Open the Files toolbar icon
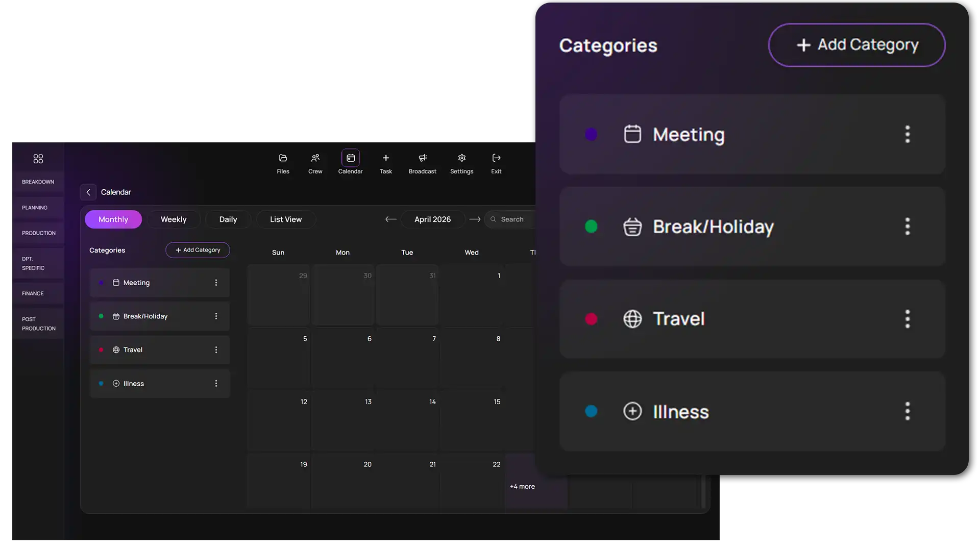 point(283,158)
